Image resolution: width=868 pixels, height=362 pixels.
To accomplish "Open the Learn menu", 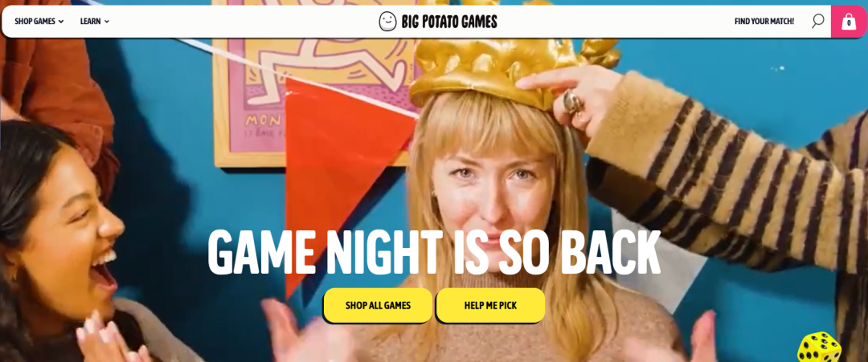I will [x=95, y=22].
